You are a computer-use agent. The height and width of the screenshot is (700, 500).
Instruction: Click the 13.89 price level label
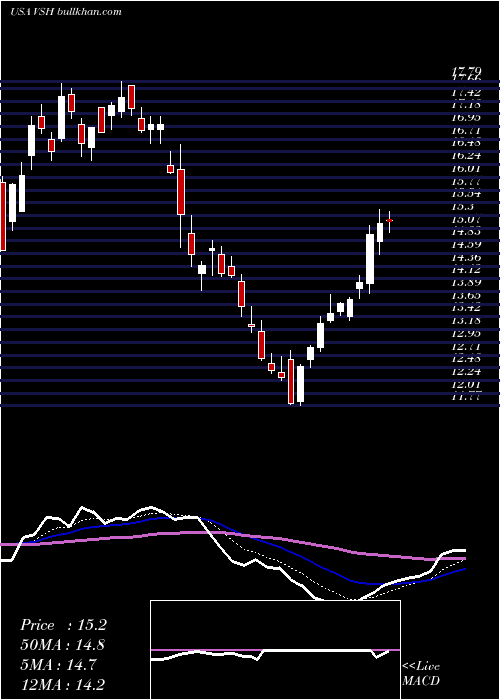click(466, 282)
